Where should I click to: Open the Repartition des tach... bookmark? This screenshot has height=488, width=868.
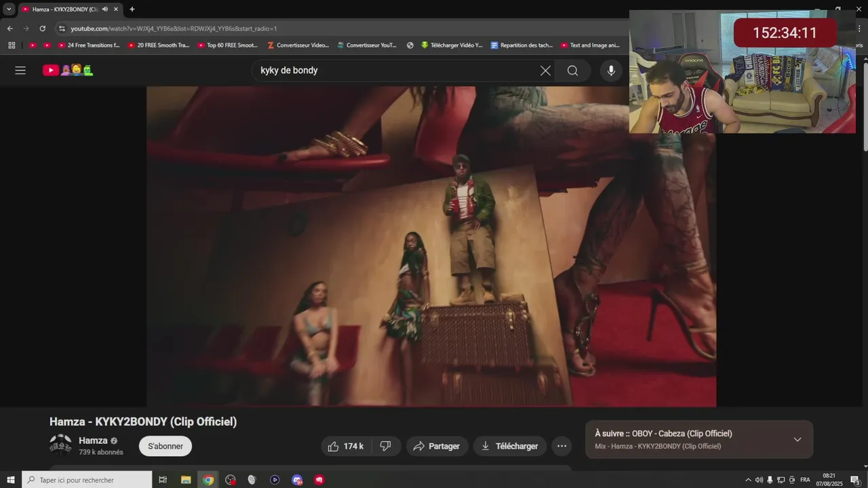point(521,45)
